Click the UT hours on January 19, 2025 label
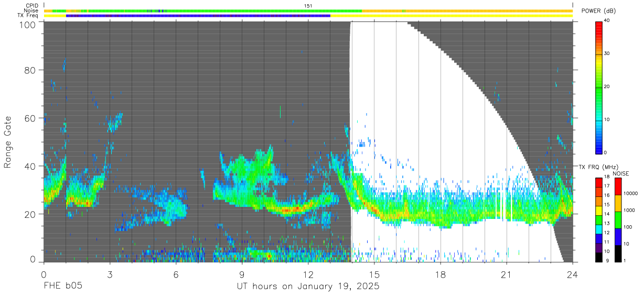 click(x=307, y=287)
